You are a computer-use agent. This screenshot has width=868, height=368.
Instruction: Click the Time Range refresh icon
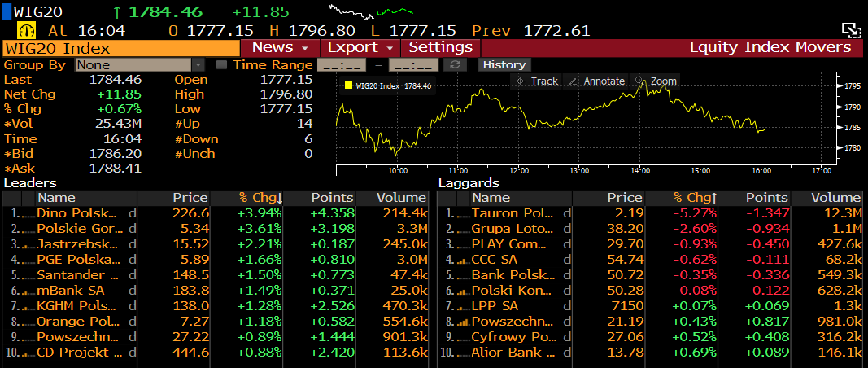pos(455,65)
